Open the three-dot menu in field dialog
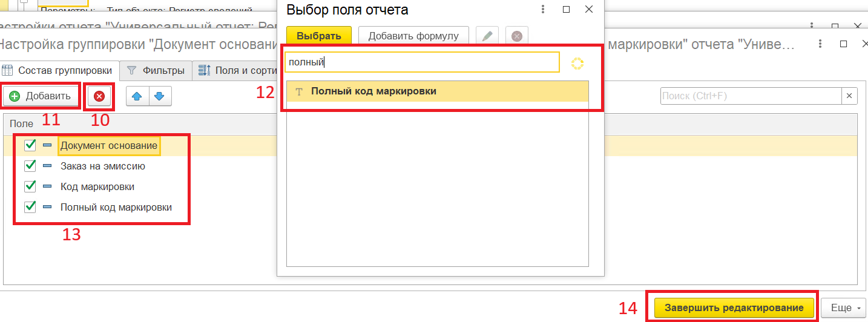868x322 pixels. pos(543,10)
